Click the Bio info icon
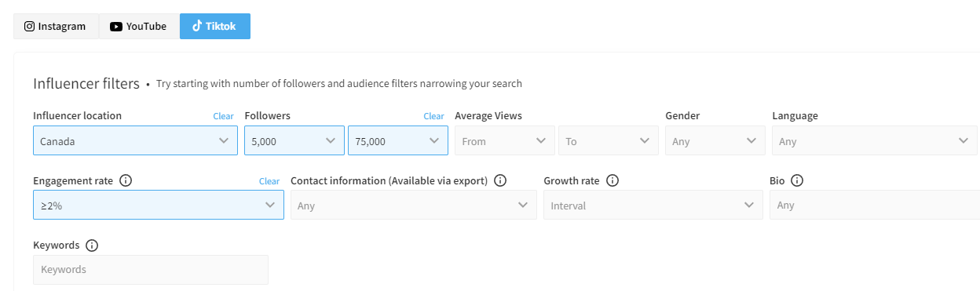 click(x=797, y=180)
